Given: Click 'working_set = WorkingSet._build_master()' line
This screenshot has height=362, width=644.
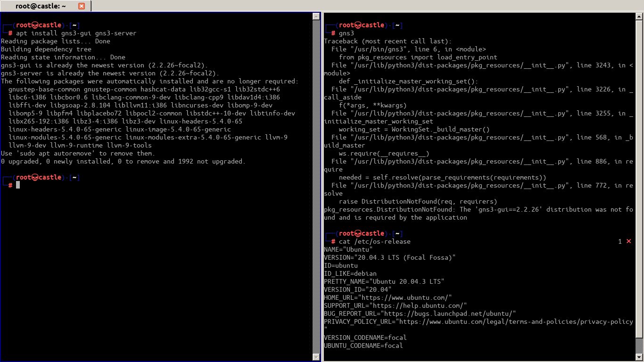Looking at the screenshot, I should point(414,129).
